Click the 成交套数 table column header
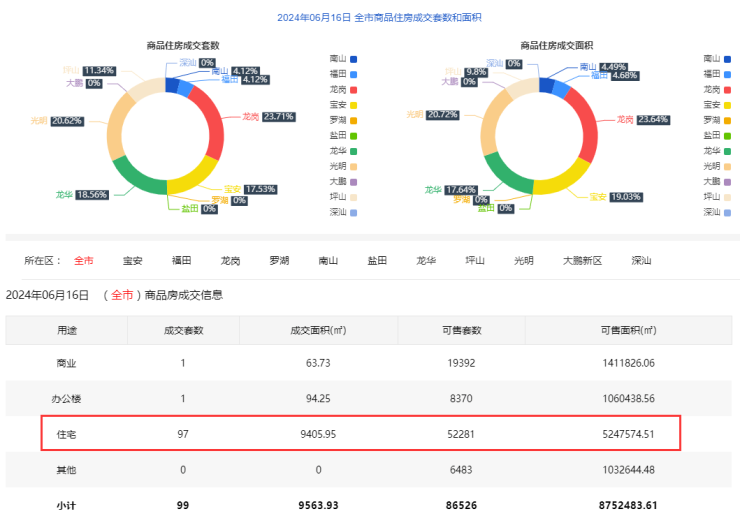 point(183,329)
